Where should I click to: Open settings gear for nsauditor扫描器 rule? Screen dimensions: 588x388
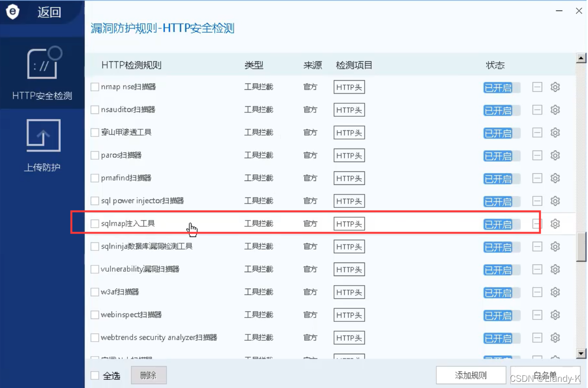pos(555,110)
